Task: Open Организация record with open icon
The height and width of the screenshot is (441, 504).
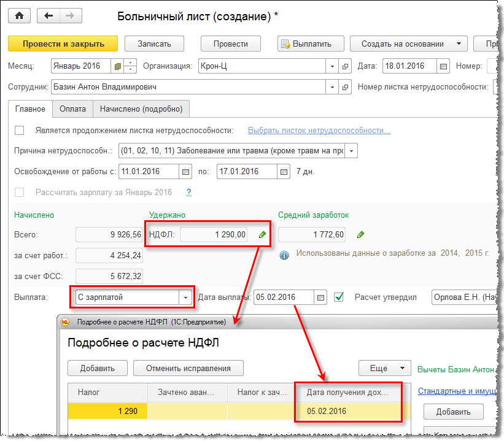Action: [x=345, y=66]
